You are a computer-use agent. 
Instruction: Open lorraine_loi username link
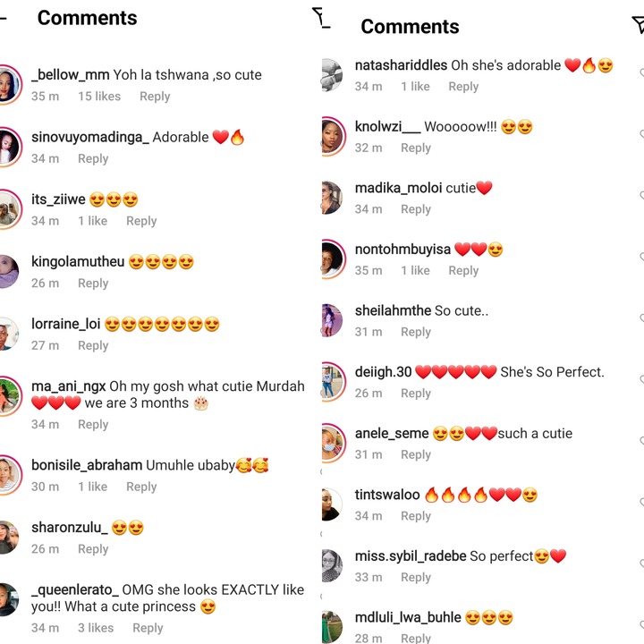tap(65, 324)
